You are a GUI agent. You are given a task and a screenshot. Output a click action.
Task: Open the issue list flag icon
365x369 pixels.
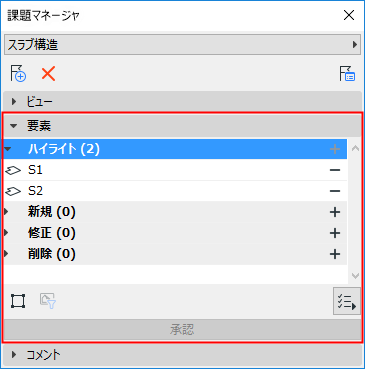click(347, 74)
